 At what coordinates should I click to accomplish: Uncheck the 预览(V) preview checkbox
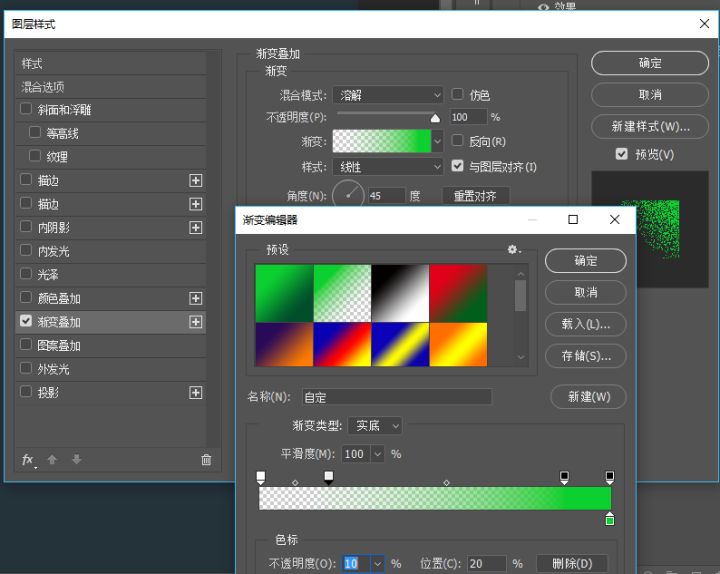click(x=622, y=154)
